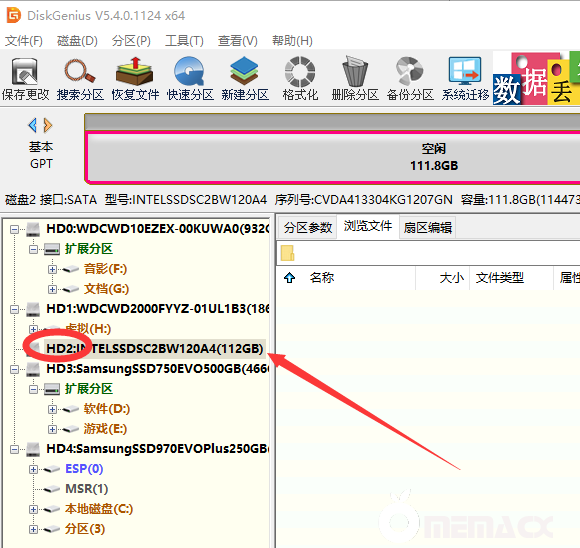Collapse the HD3 SamsungSSD750EVO disk node

tap(14, 369)
